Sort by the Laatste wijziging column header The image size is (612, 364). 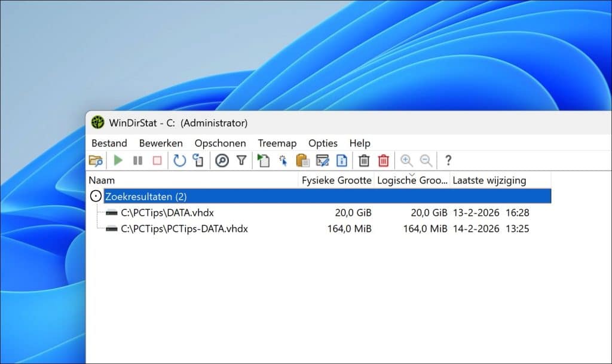tap(500, 181)
